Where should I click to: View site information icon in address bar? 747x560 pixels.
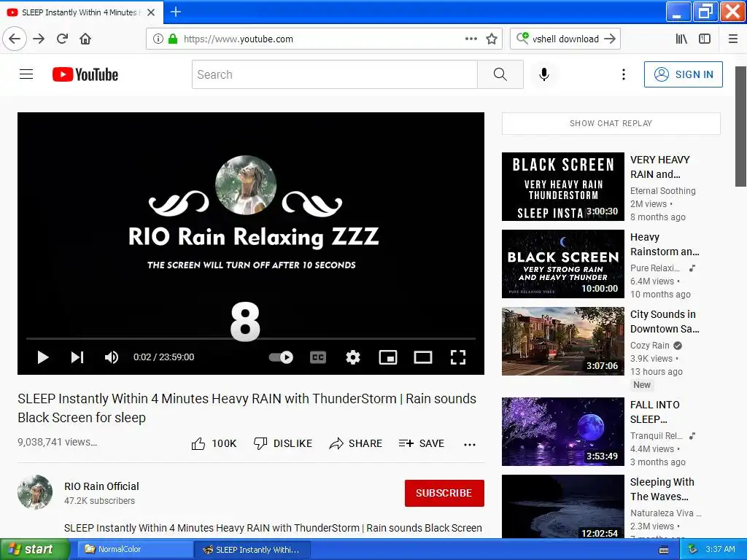158,39
